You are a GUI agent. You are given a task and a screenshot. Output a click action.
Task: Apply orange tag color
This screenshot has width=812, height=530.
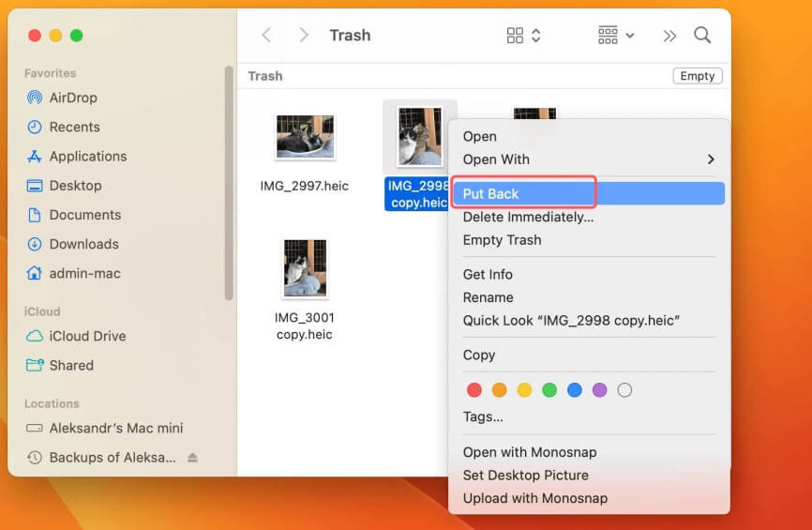coord(499,390)
